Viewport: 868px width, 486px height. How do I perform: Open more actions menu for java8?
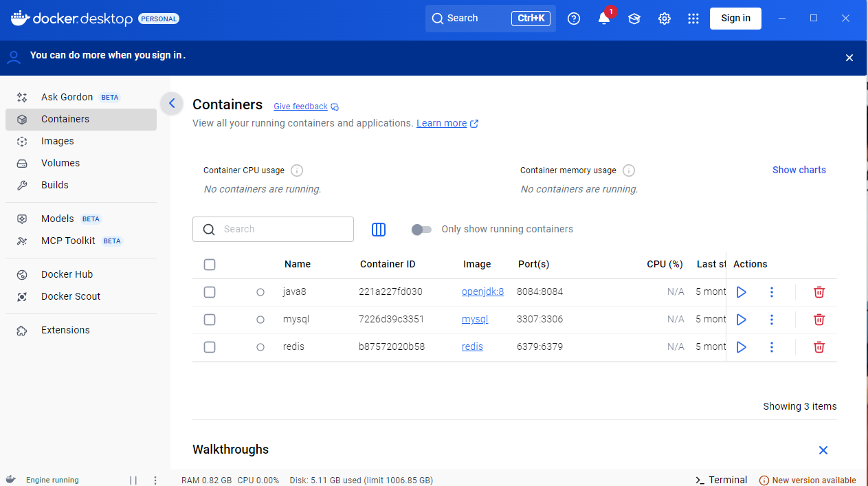pos(772,292)
